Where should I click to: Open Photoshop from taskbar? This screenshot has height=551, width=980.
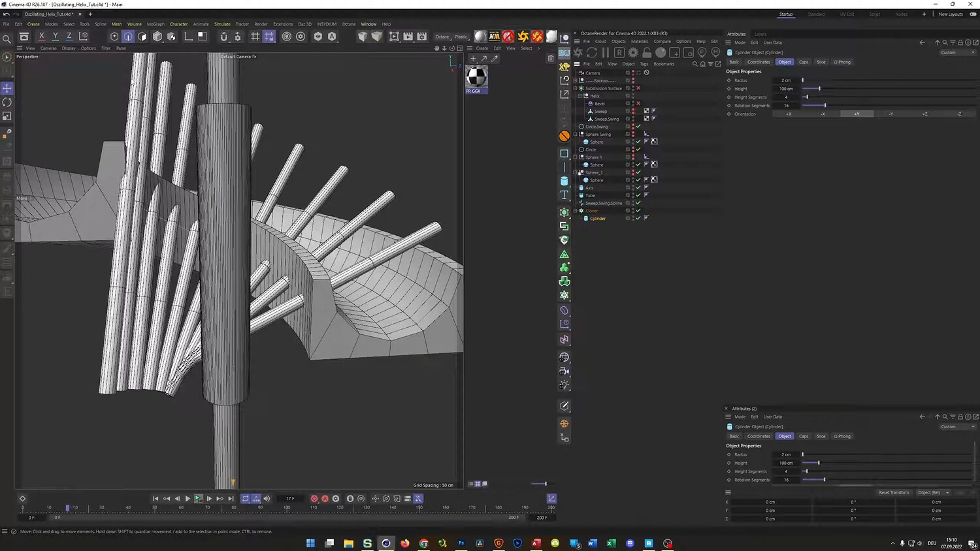click(461, 543)
